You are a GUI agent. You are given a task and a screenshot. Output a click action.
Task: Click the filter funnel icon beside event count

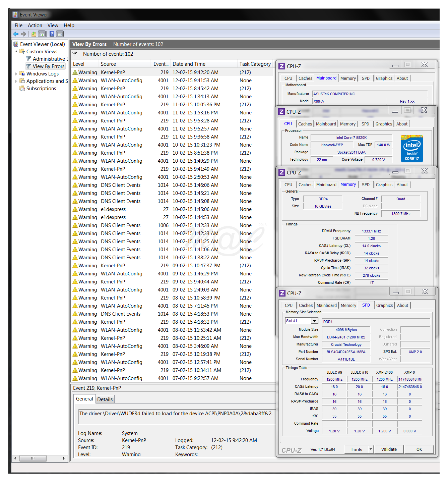pyautogui.click(x=75, y=54)
